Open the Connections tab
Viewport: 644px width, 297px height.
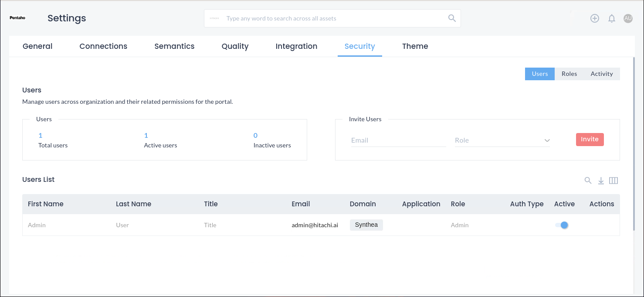click(103, 46)
